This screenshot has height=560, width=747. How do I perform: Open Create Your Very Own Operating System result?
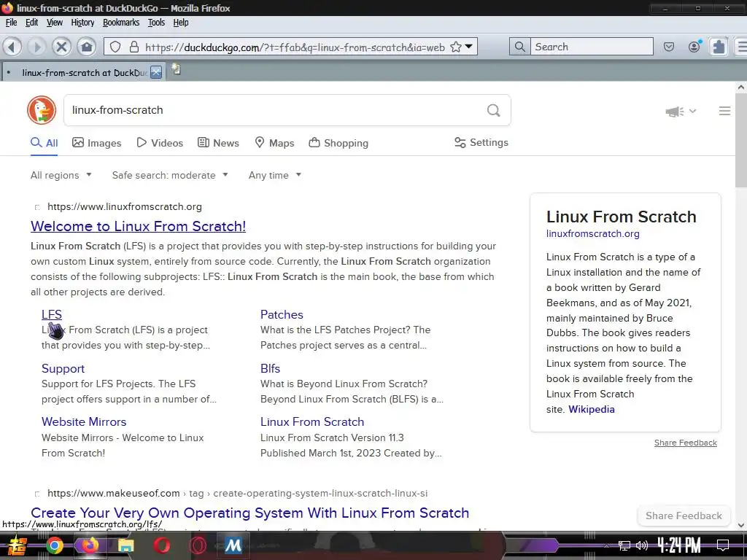pos(249,513)
